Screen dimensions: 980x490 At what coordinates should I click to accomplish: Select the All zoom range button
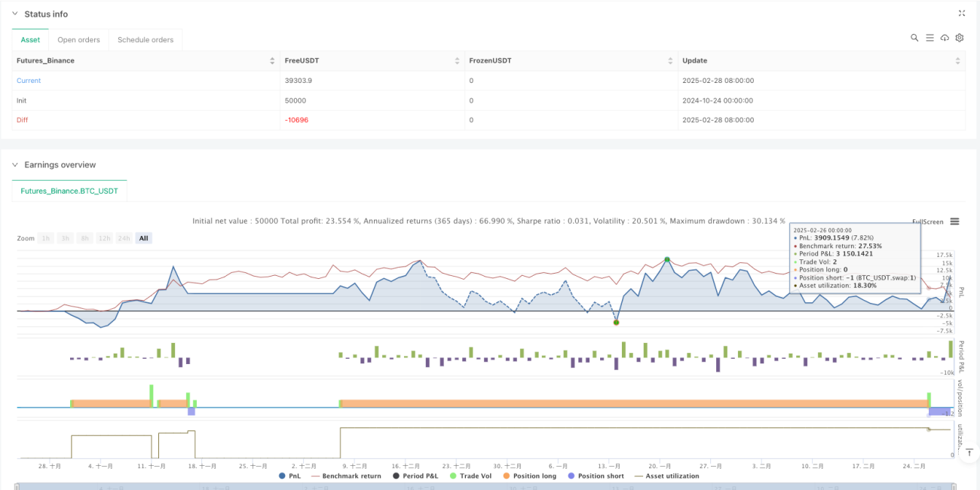pyautogui.click(x=143, y=238)
